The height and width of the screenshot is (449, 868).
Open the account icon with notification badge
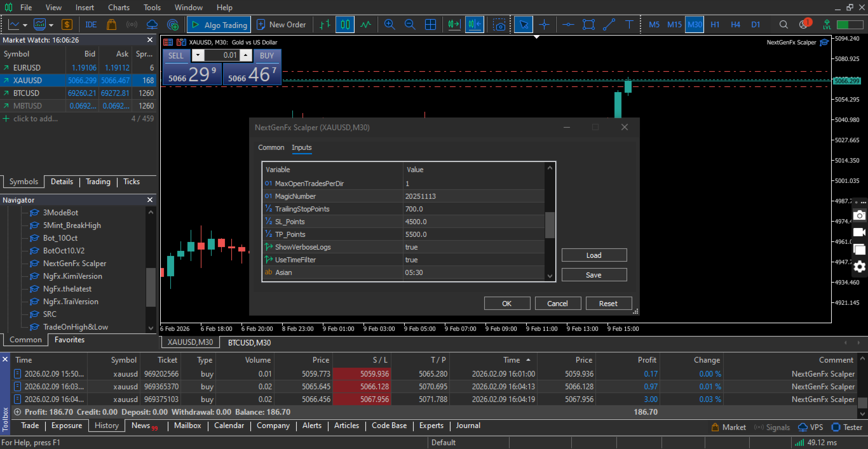[x=804, y=24]
